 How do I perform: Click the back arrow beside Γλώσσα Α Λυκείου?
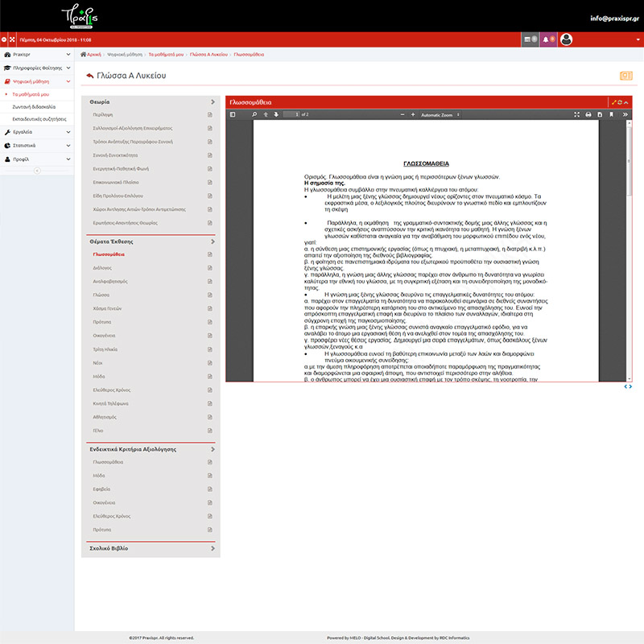coord(89,76)
